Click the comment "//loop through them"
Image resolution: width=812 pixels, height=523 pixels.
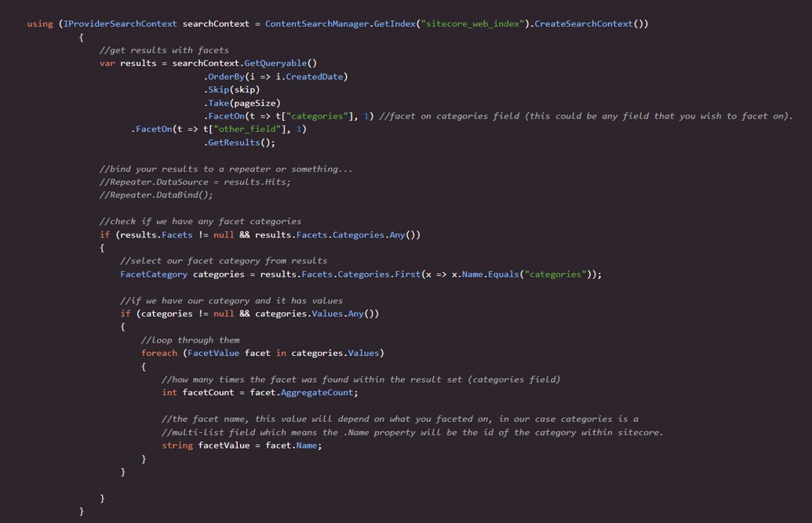190,340
